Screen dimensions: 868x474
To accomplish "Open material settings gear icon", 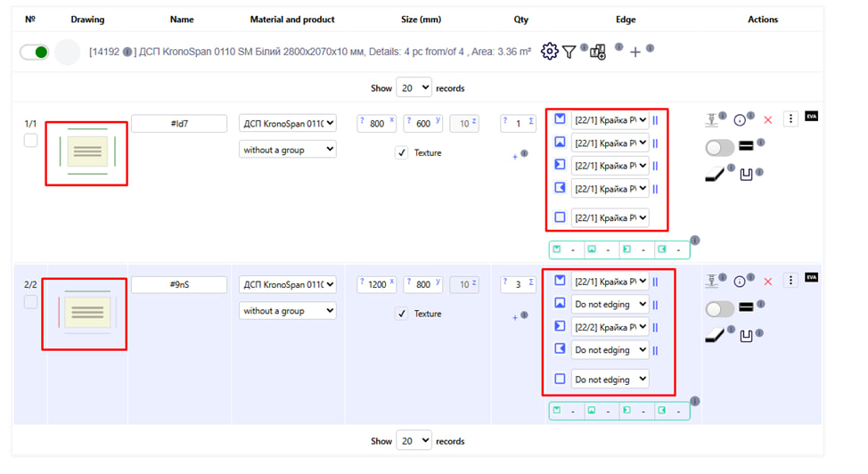I will pos(549,52).
